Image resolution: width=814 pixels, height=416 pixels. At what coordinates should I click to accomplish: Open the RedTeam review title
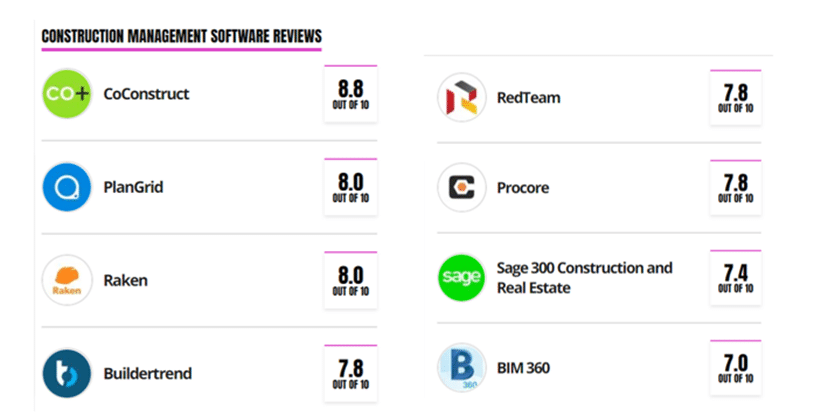click(x=528, y=98)
